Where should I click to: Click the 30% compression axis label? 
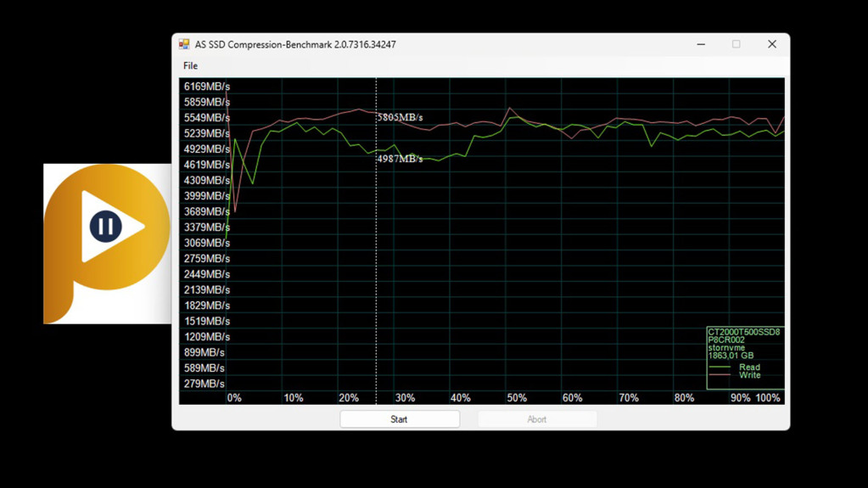(405, 398)
